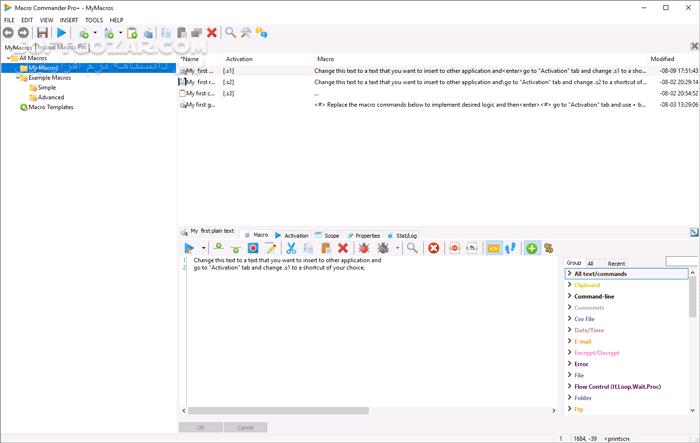Expand the Date/Time command group
This screenshot has height=443, width=700.
pyautogui.click(x=569, y=330)
